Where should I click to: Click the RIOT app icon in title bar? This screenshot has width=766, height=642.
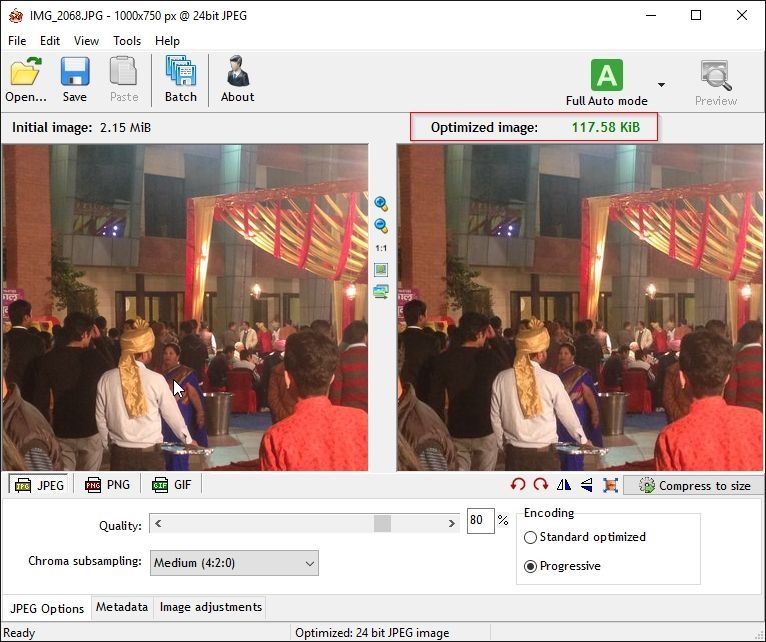coord(16,16)
